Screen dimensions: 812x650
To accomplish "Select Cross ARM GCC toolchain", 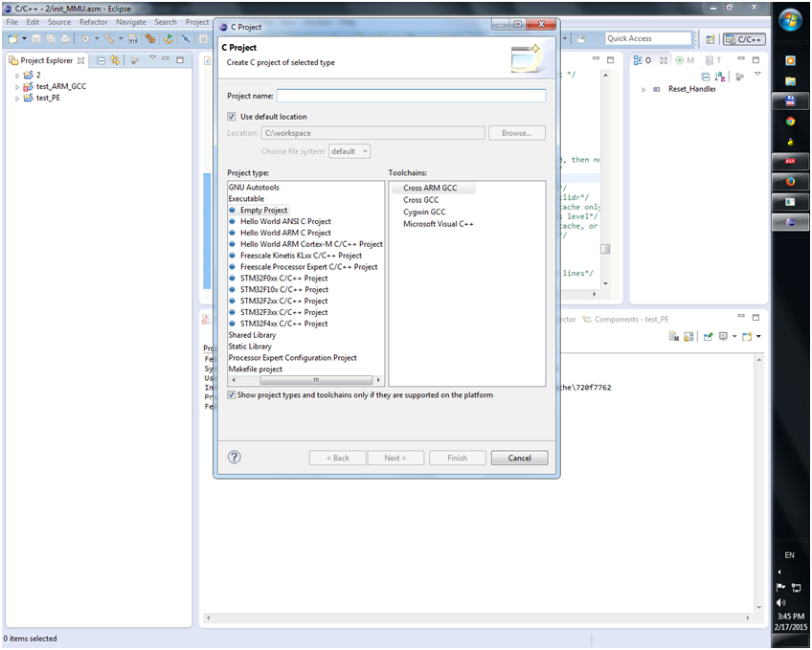I will [430, 188].
